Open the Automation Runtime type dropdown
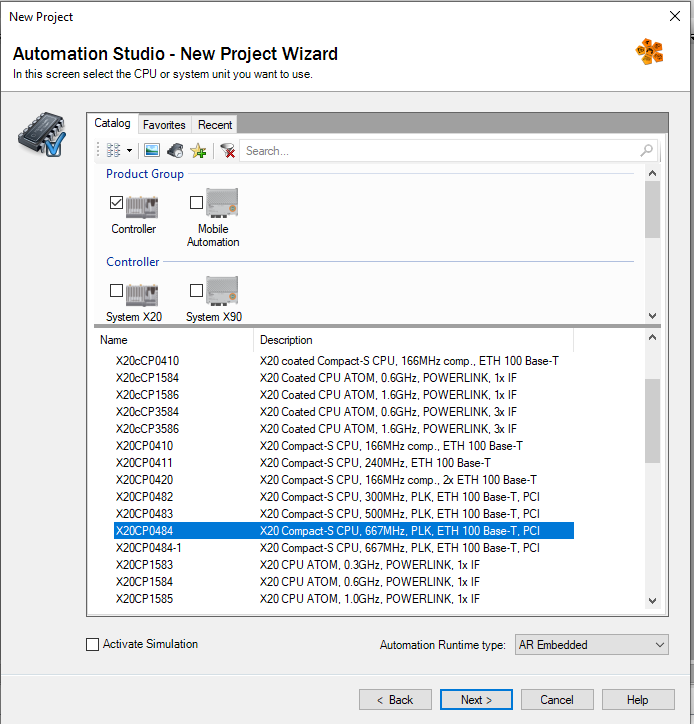Screen dimensions: 694x724 click(591, 645)
